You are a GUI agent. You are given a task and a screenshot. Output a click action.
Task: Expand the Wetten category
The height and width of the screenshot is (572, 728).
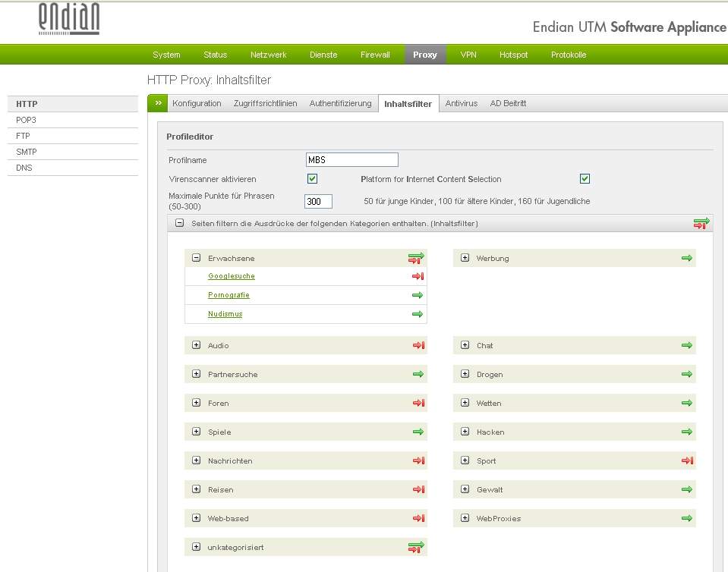tap(465, 403)
